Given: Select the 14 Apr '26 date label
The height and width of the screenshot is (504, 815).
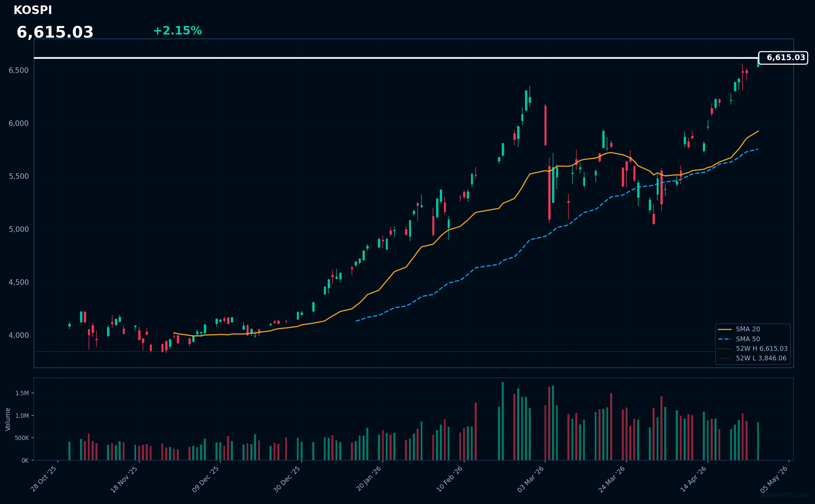Looking at the screenshot, I should tap(693, 479).
